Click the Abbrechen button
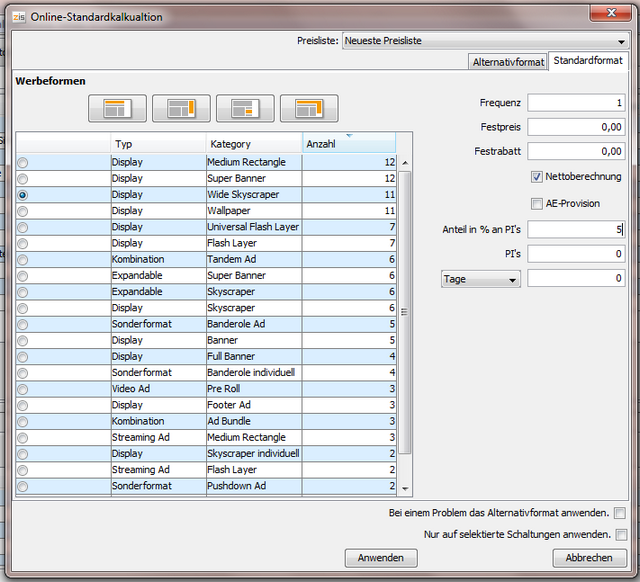The image size is (640, 582). tap(589, 558)
